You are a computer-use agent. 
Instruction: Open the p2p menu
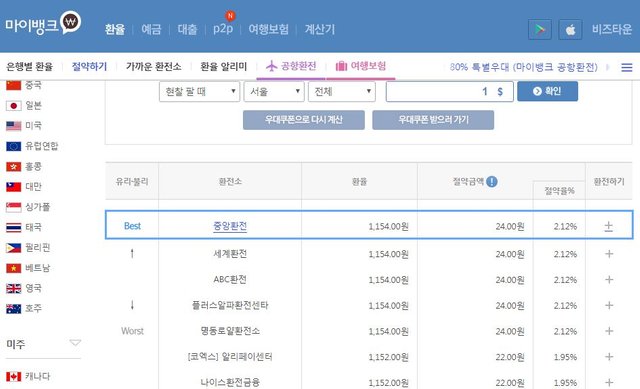click(x=223, y=29)
